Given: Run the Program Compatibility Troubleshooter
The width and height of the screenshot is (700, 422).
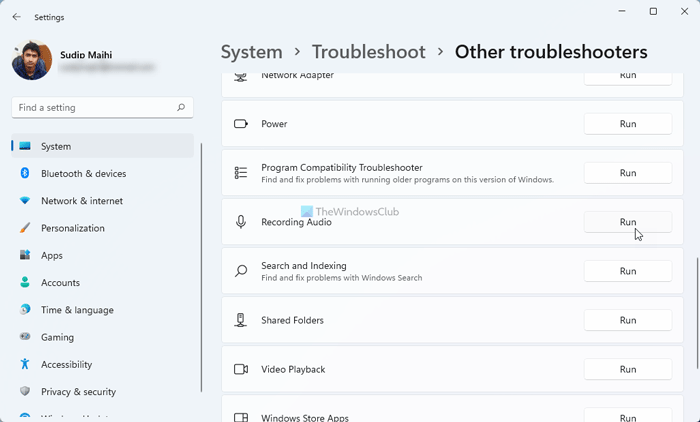Looking at the screenshot, I should coord(627,173).
